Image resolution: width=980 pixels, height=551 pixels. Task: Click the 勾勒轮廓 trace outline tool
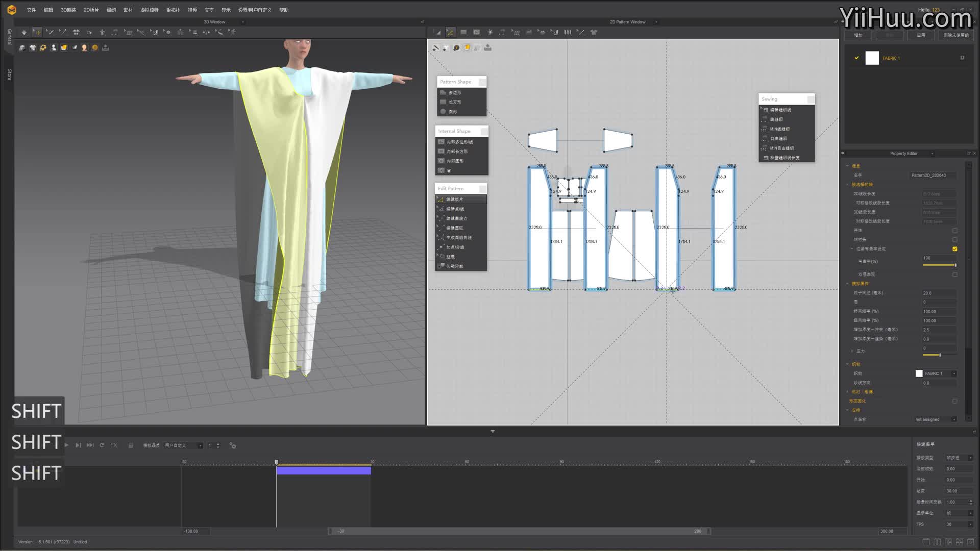[x=454, y=266]
